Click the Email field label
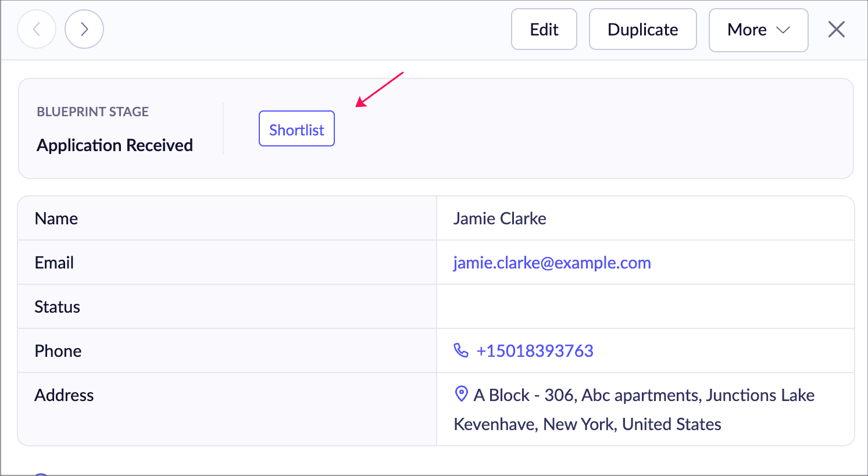 [x=54, y=263]
